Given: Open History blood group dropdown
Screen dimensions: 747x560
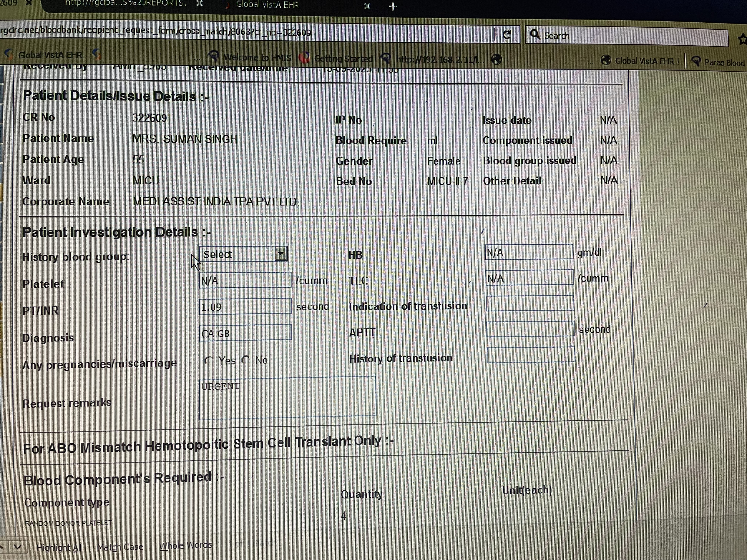Looking at the screenshot, I should 238,254.
